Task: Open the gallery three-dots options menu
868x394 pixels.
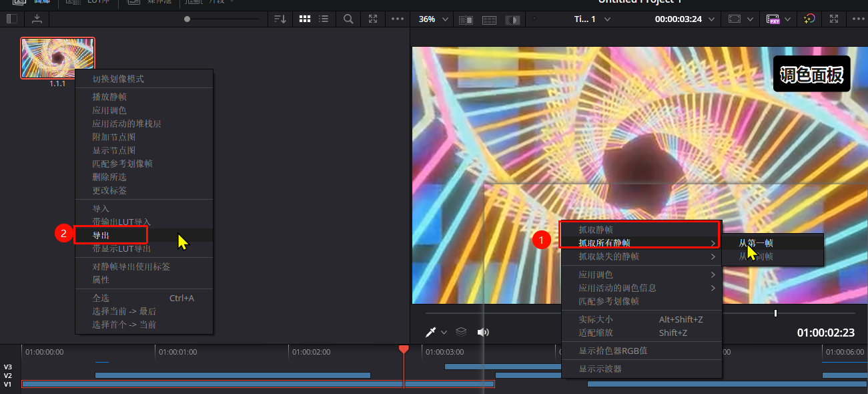Action: pyautogui.click(x=398, y=19)
